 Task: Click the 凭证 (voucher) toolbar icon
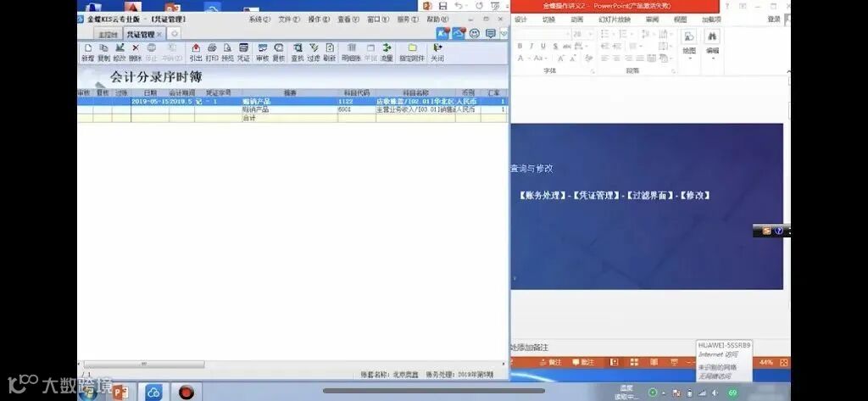point(243,52)
